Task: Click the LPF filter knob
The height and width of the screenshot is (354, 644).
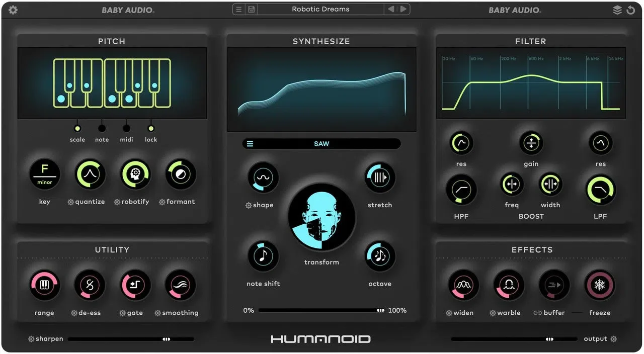Action: pos(600,190)
